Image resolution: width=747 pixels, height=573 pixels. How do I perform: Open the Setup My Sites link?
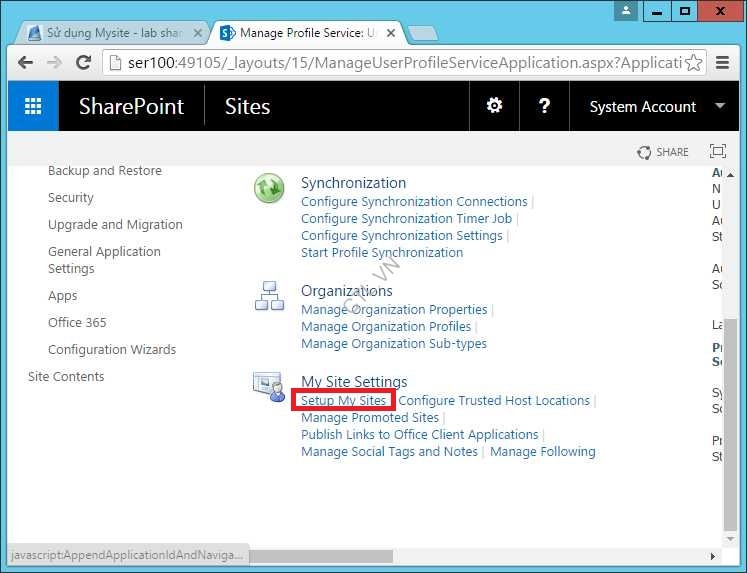point(343,401)
